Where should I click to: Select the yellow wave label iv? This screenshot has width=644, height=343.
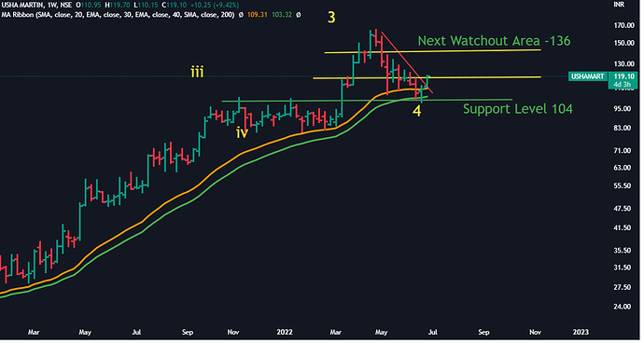tap(242, 132)
